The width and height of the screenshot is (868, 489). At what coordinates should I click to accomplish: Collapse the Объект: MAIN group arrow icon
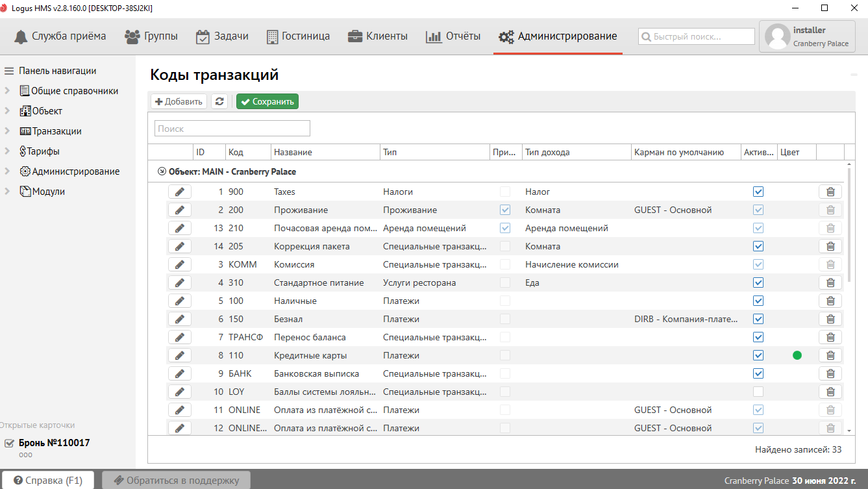pyautogui.click(x=162, y=172)
